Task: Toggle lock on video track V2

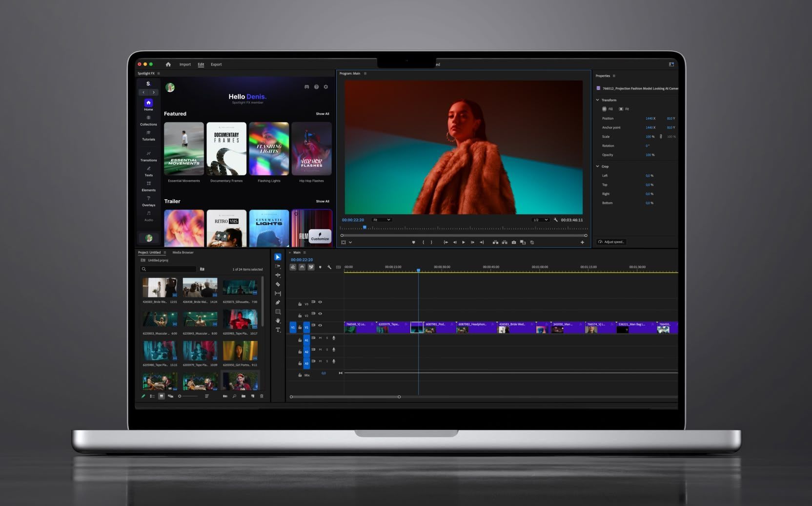Action: pyautogui.click(x=300, y=316)
